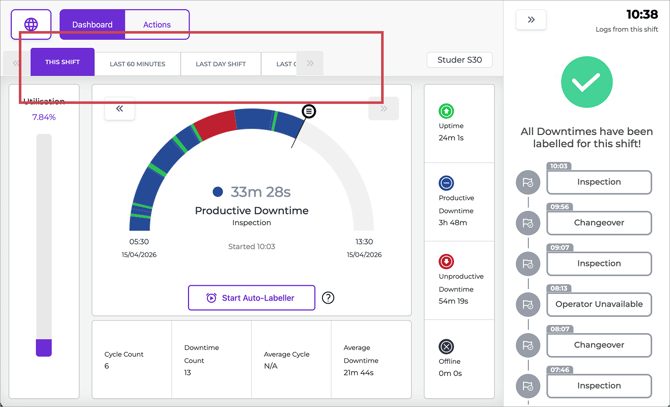Click the Studer S30 machine button
The width and height of the screenshot is (670, 407).
click(x=459, y=60)
